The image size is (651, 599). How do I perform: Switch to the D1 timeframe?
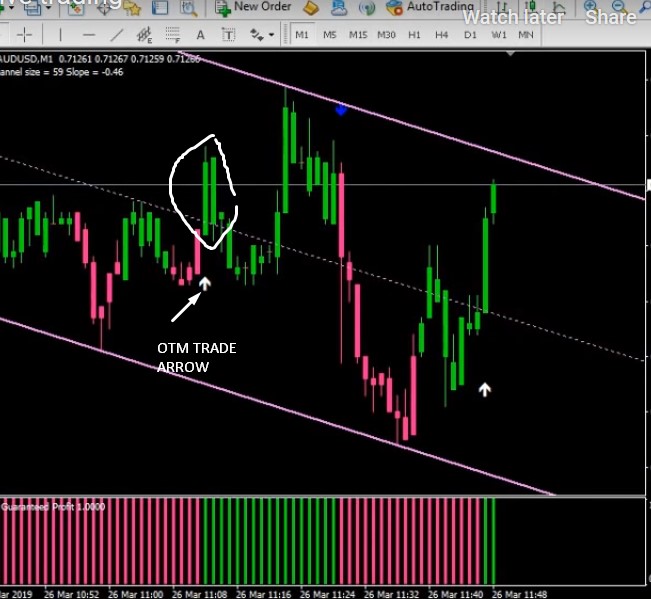(x=470, y=35)
